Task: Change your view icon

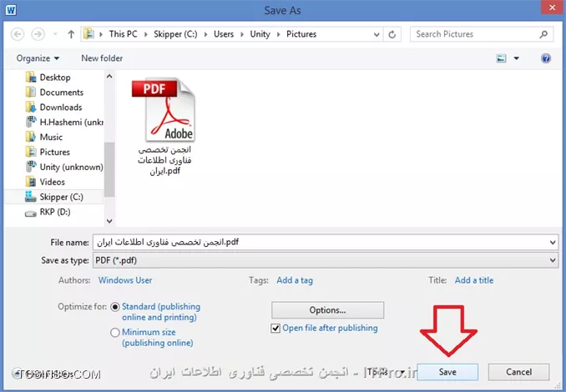Action: pos(501,58)
